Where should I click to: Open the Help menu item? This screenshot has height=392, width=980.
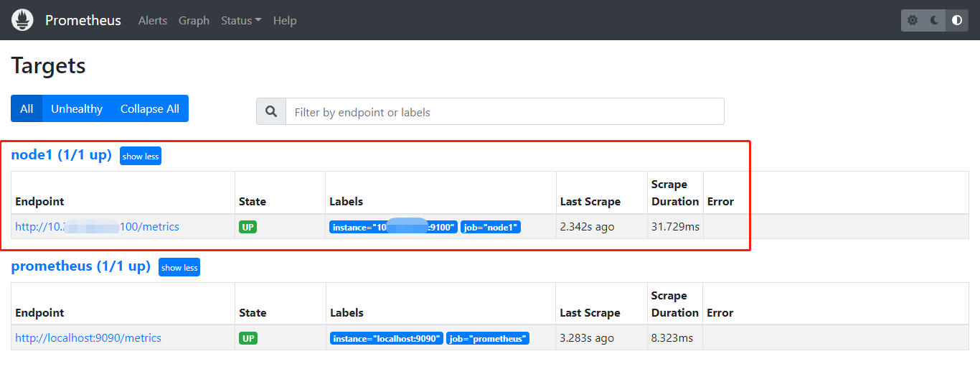(x=285, y=20)
